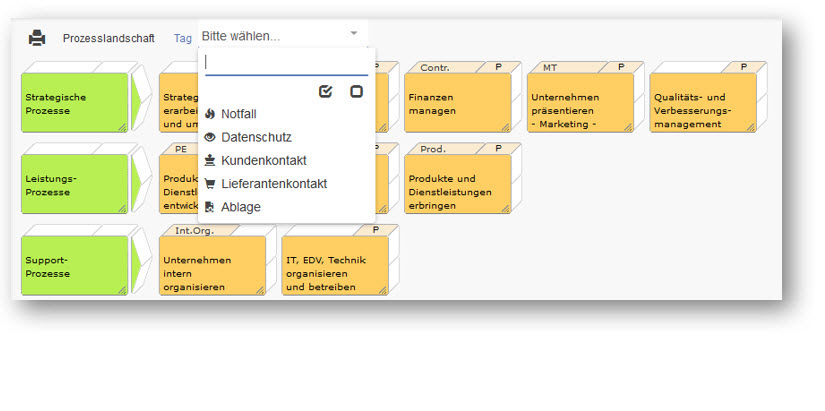This screenshot has width=825, height=411.
Task: Click the resize grip on Finanzen managen box
Action: pyautogui.click(x=506, y=127)
